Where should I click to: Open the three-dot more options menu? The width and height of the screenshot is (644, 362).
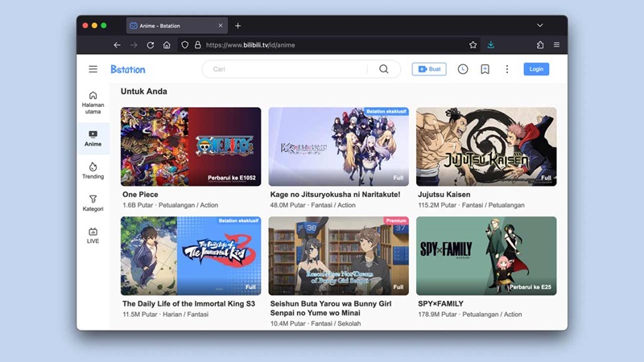(x=507, y=69)
